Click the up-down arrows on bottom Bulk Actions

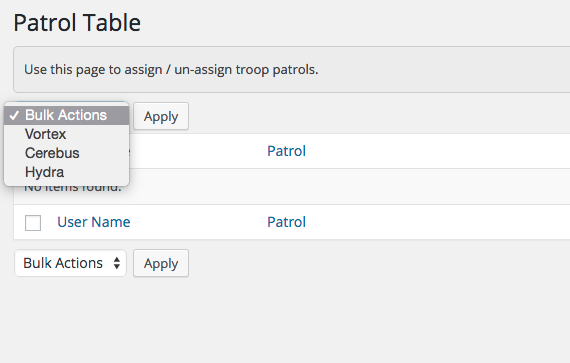coord(117,263)
